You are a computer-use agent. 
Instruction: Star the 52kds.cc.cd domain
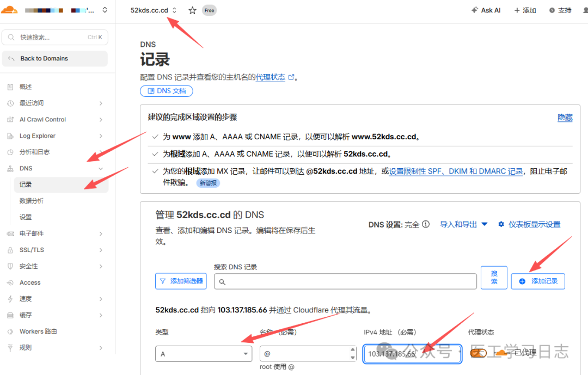point(192,10)
